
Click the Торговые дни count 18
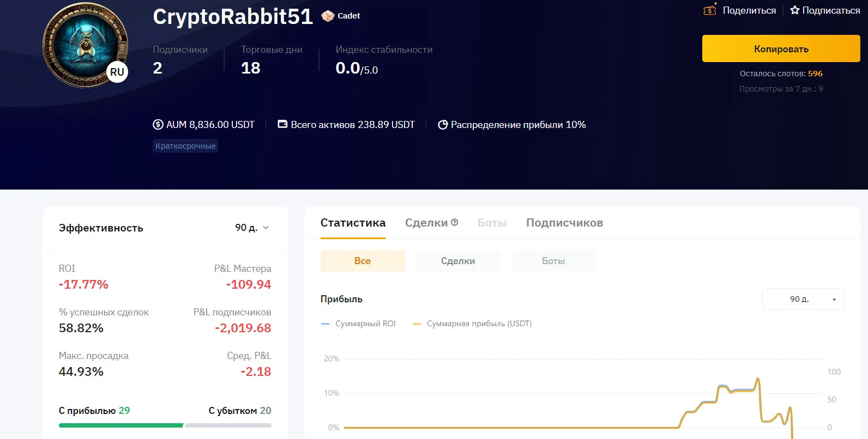click(x=251, y=68)
